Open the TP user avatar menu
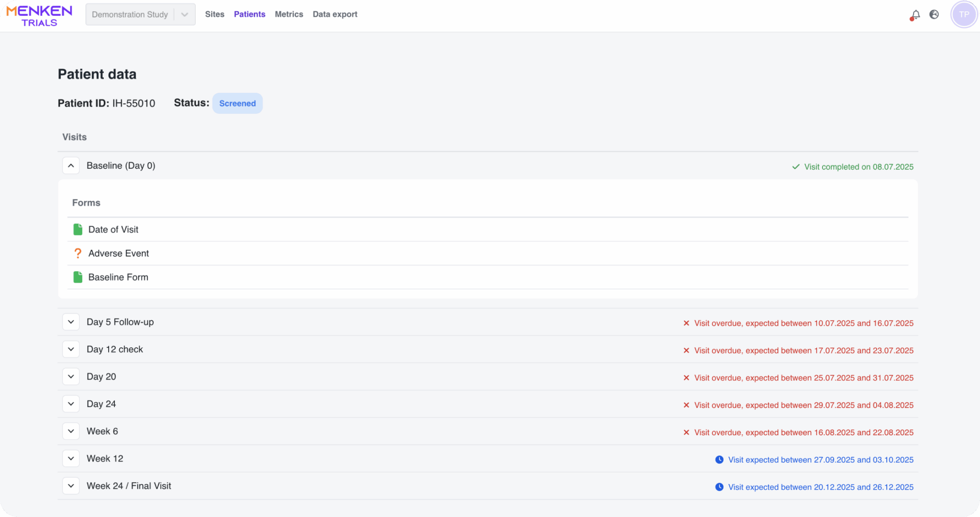 pyautogui.click(x=964, y=14)
